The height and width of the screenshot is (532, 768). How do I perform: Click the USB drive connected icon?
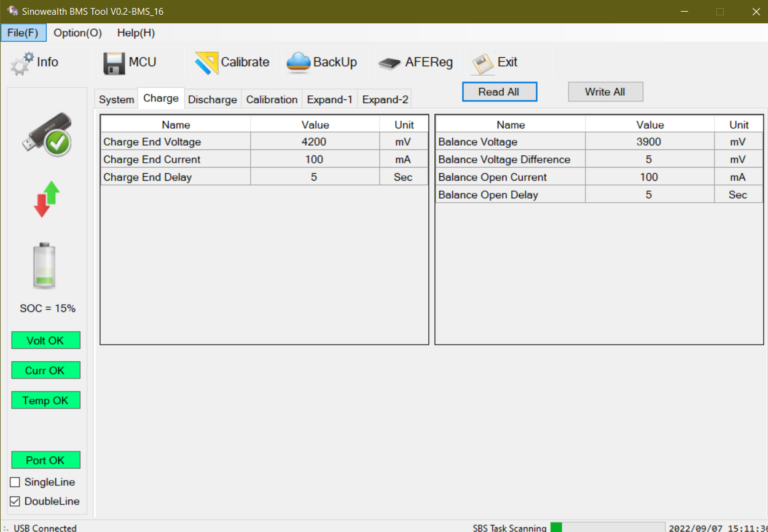[x=47, y=134]
